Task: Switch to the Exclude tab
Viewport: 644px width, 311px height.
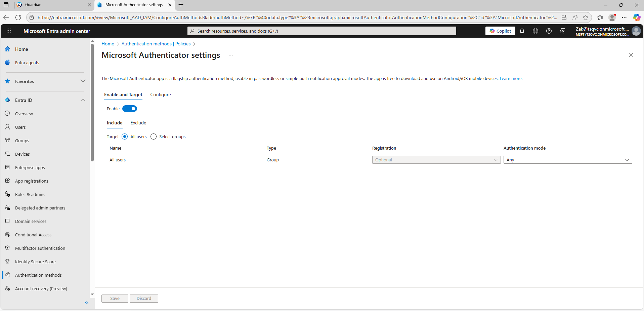Action: point(138,123)
